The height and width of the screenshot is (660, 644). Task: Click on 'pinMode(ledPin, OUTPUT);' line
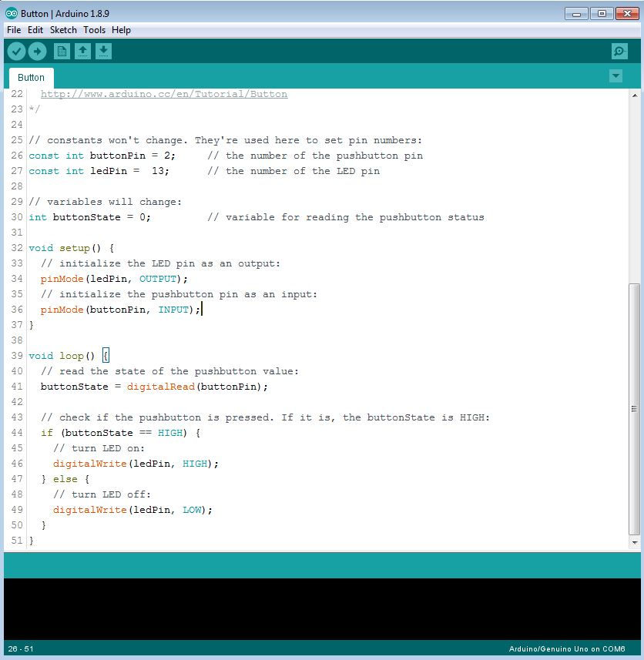click(x=114, y=279)
